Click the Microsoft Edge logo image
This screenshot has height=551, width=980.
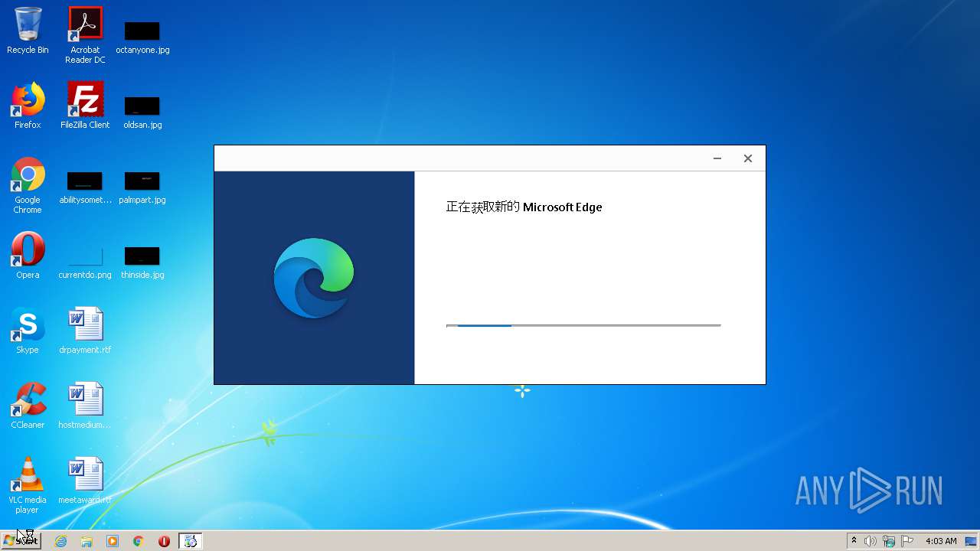(314, 278)
